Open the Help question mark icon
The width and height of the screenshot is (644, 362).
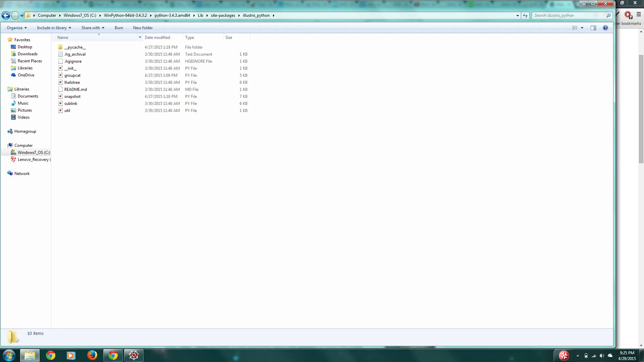pyautogui.click(x=605, y=28)
